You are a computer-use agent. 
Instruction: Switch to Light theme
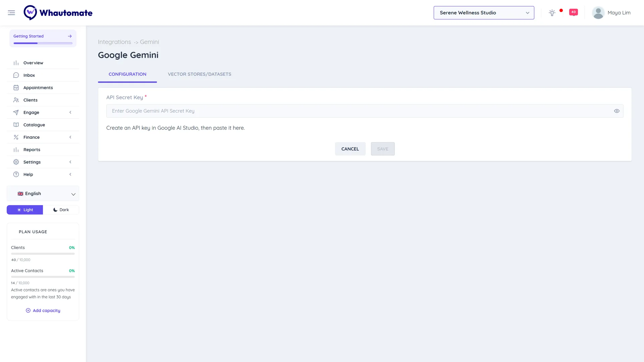pyautogui.click(x=25, y=210)
